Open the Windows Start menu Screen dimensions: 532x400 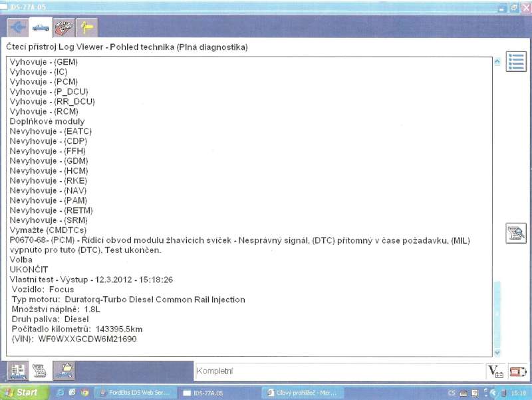point(21,393)
